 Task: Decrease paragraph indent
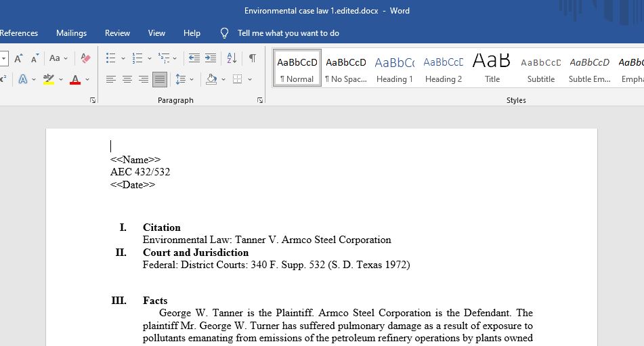point(194,58)
